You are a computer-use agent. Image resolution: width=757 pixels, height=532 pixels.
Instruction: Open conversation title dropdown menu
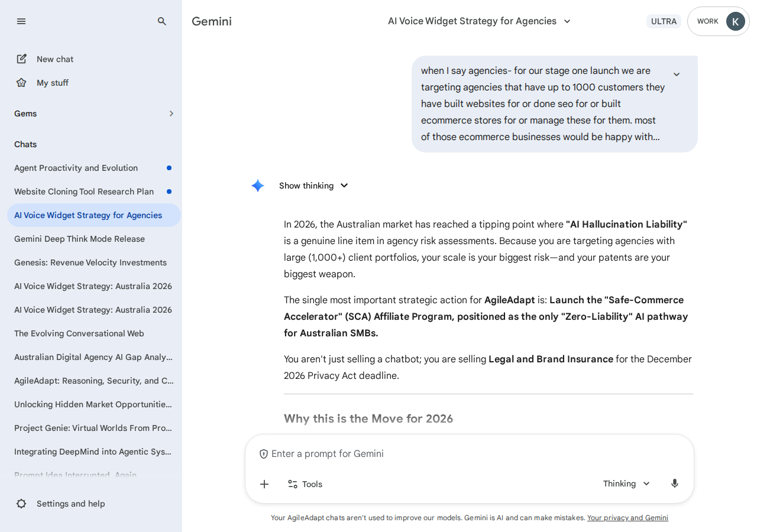(x=567, y=21)
